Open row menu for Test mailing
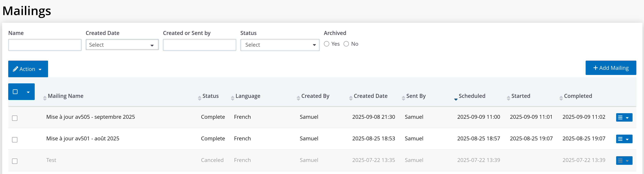Viewport: 644px width, 174px height. coord(624,161)
